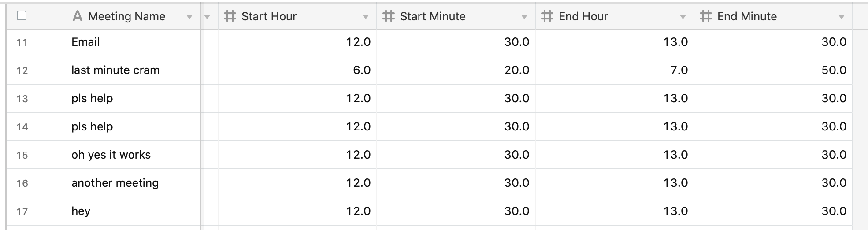The width and height of the screenshot is (868, 230).
Task: Open the narrow hidden column's dropdown arrow
Action: point(207,17)
